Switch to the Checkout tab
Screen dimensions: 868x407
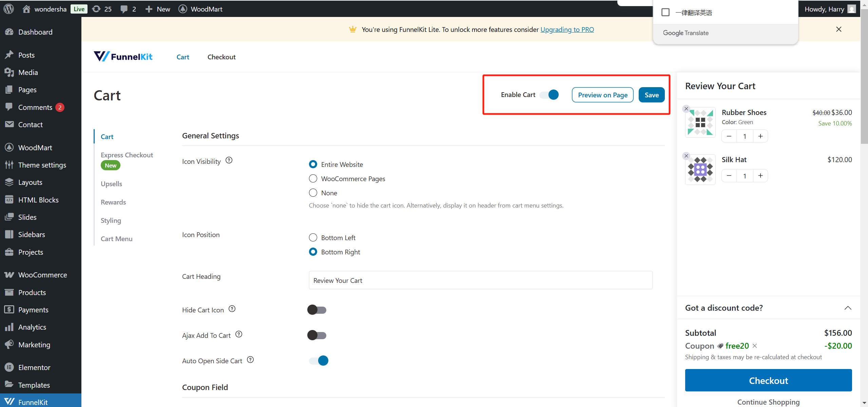[x=221, y=57]
